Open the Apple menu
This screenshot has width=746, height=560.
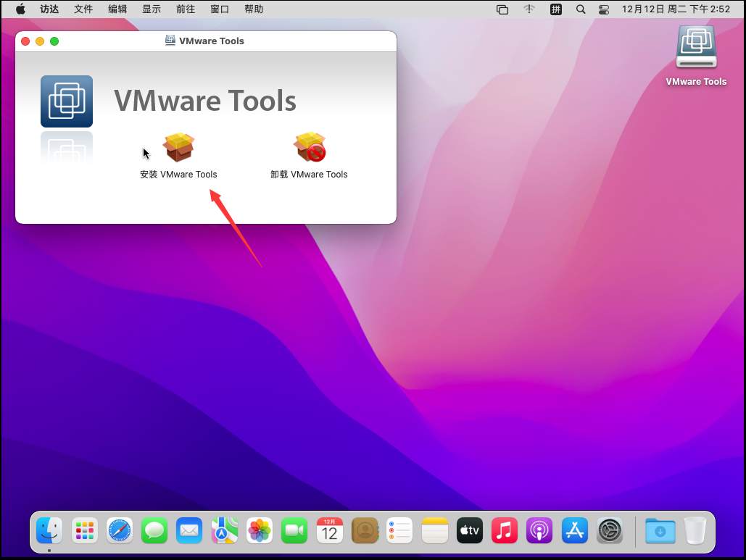pyautogui.click(x=20, y=9)
